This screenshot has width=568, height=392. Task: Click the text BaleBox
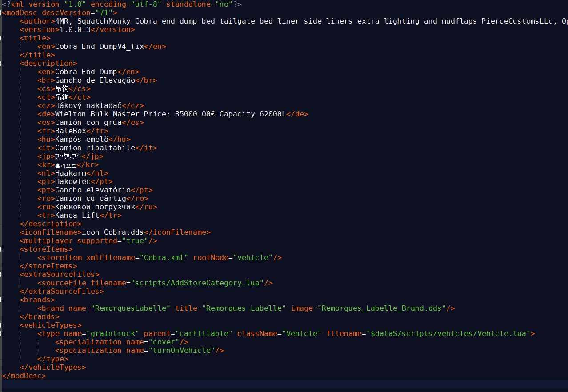(x=71, y=131)
